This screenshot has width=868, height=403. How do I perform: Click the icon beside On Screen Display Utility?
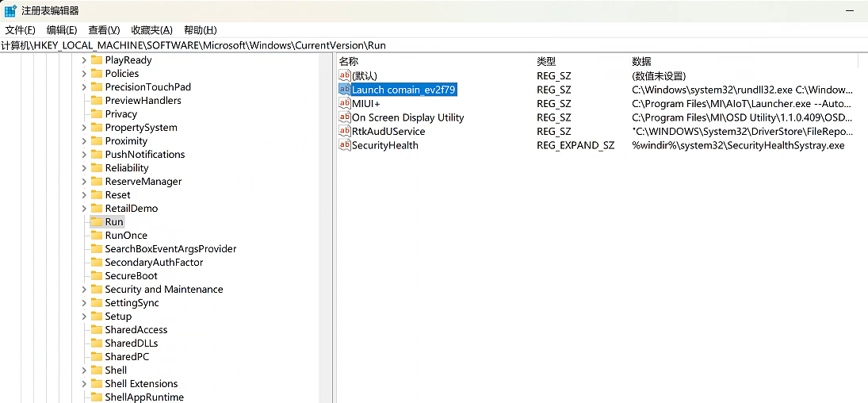point(344,117)
